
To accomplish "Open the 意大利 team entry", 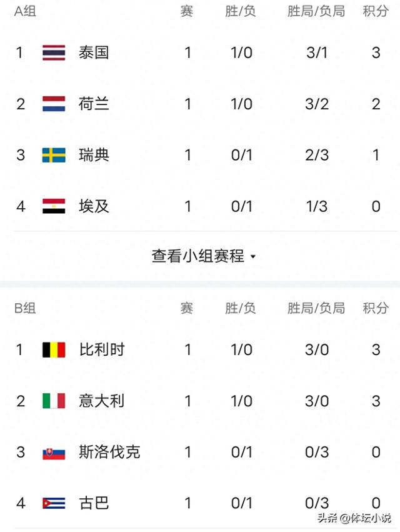I will pyautogui.click(x=200, y=401).
